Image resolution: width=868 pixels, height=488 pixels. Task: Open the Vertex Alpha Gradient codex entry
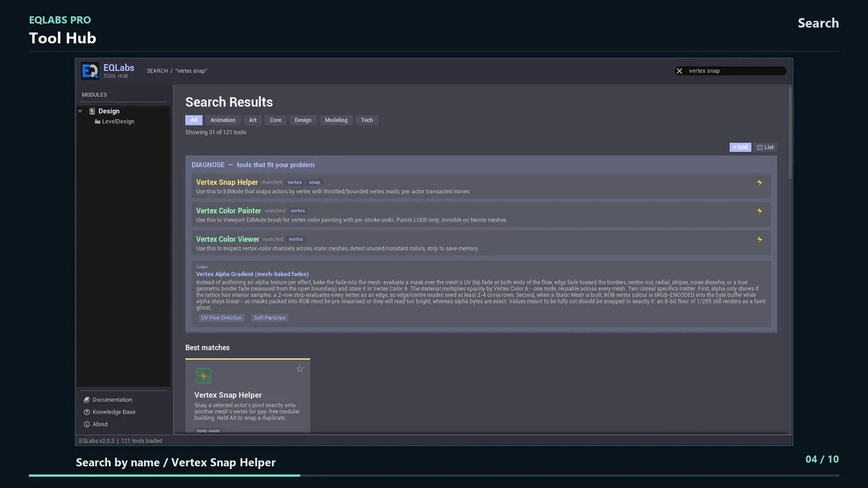point(252,274)
